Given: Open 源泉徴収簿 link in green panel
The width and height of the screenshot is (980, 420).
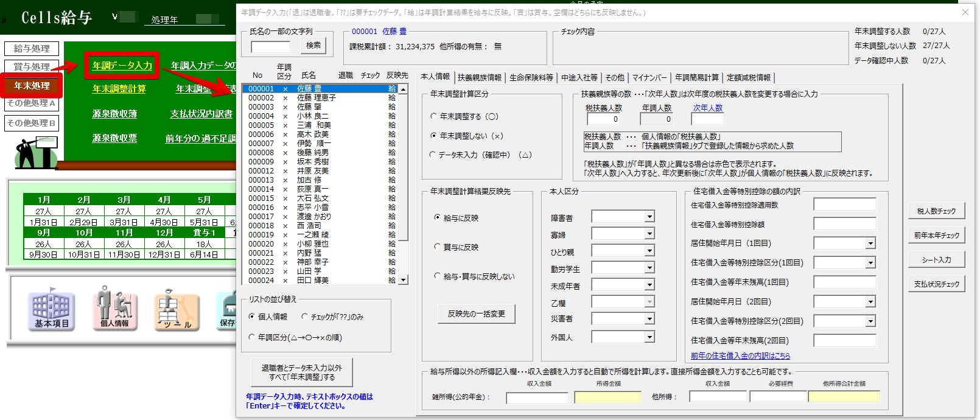Looking at the screenshot, I should 114,114.
